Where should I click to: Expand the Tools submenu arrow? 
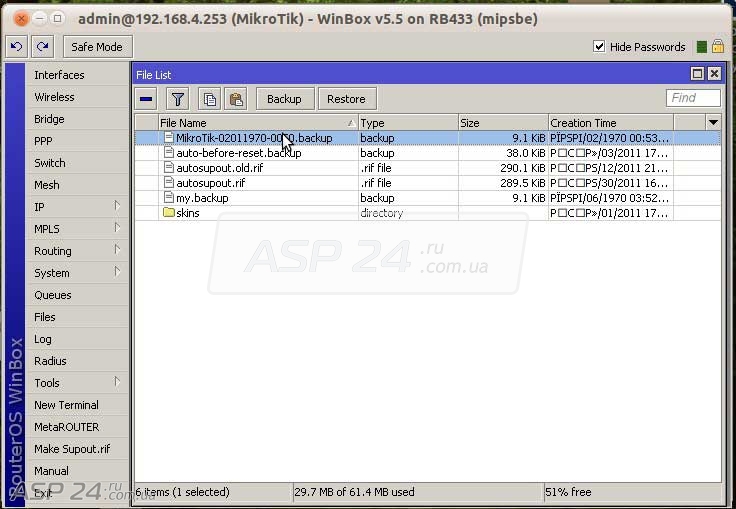point(117,382)
